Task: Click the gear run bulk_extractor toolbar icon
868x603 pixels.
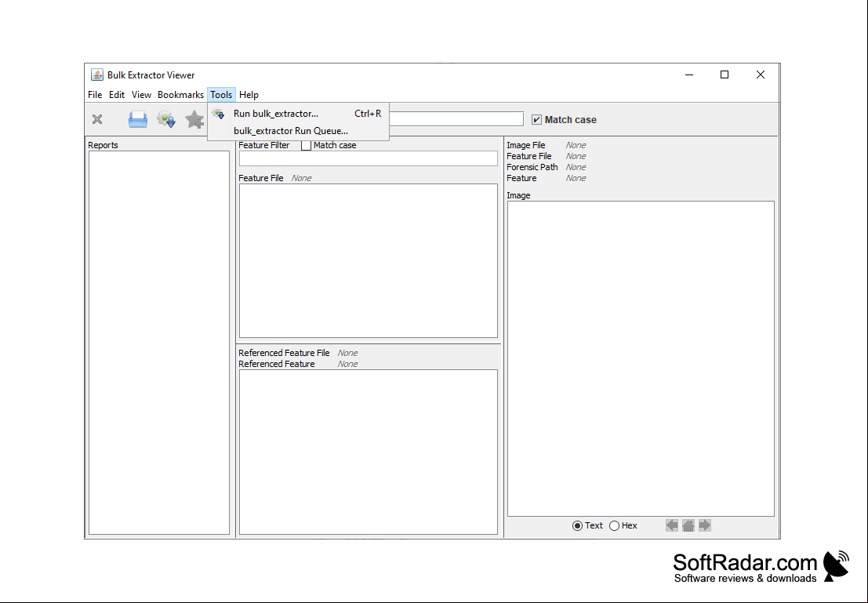Action: point(166,119)
